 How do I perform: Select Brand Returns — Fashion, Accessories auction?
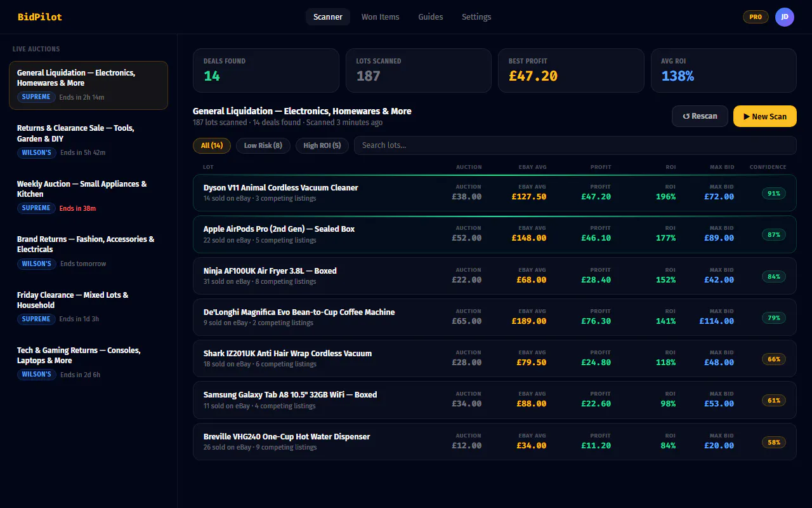pos(88,251)
